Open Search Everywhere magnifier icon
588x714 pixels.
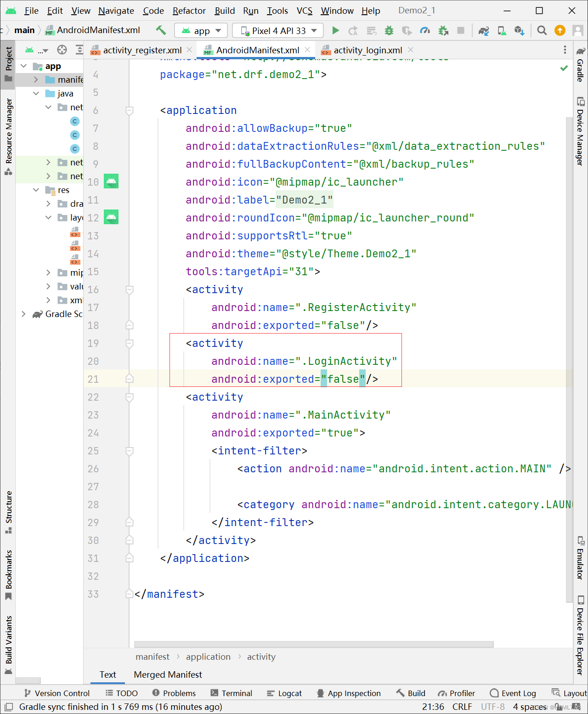pyautogui.click(x=542, y=30)
